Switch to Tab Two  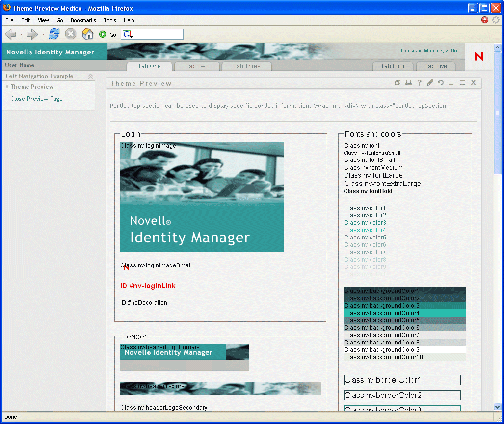click(197, 66)
